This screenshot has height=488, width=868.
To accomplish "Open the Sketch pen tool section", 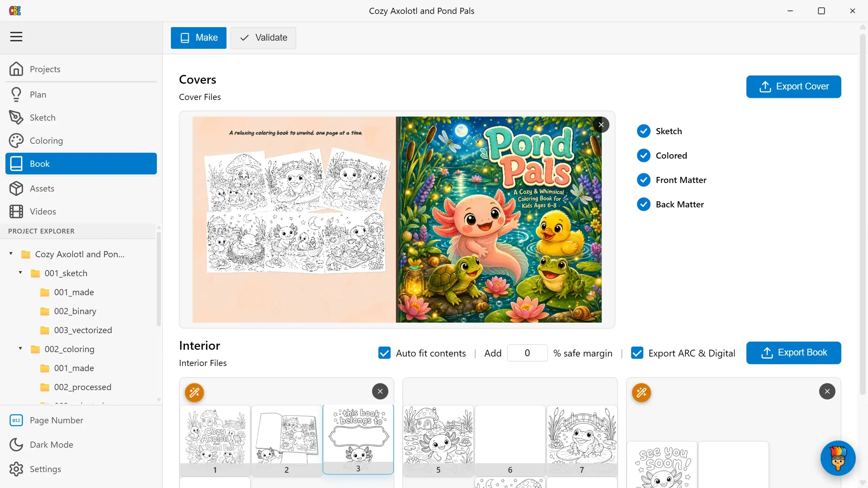I will point(81,118).
